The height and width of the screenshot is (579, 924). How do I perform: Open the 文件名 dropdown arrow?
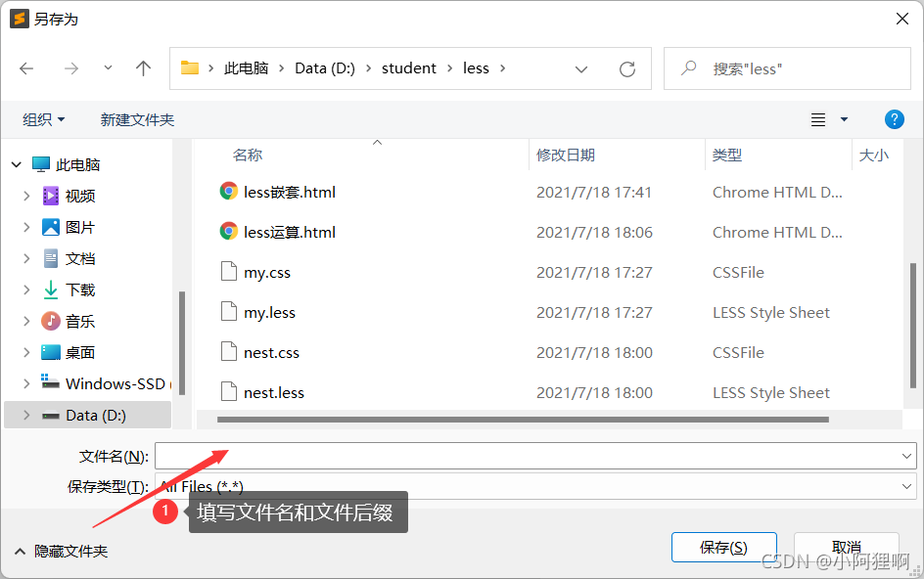point(906,456)
